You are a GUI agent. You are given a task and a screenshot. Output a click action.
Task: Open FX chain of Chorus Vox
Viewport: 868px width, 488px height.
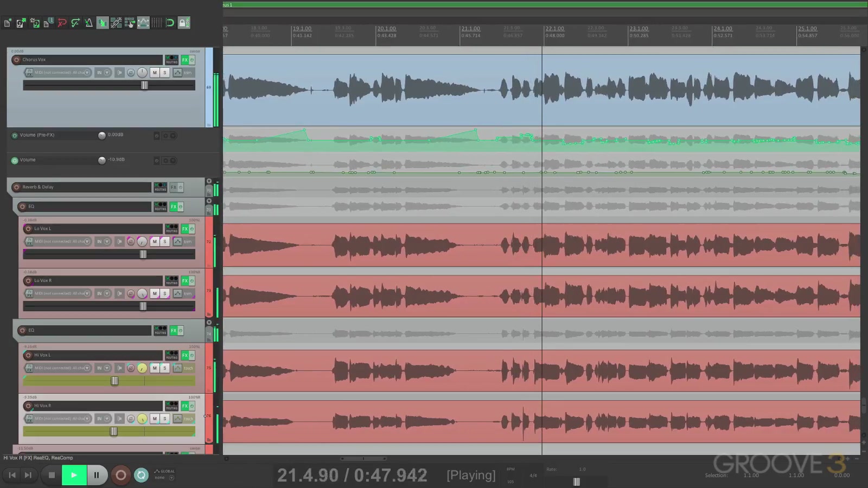coord(184,60)
